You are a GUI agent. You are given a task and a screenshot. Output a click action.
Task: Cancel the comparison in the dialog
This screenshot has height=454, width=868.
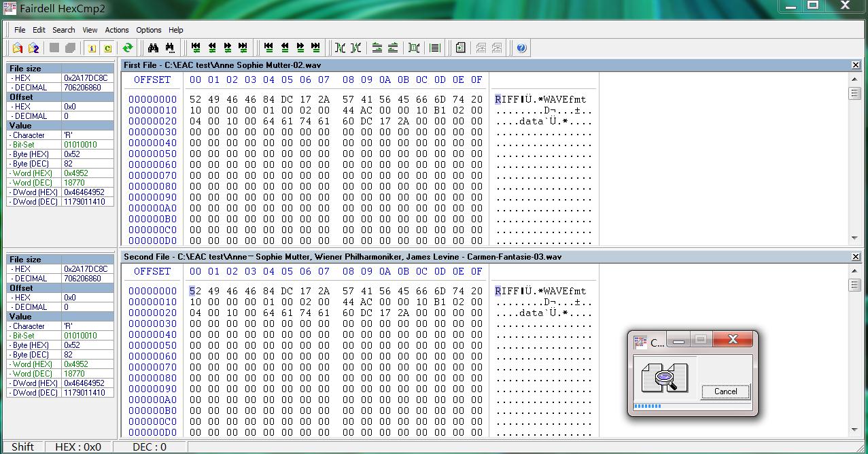pyautogui.click(x=725, y=391)
